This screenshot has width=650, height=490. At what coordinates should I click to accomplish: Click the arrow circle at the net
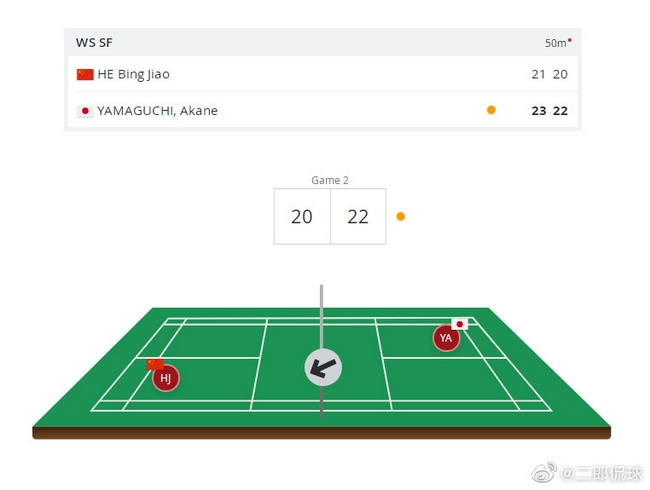323,367
